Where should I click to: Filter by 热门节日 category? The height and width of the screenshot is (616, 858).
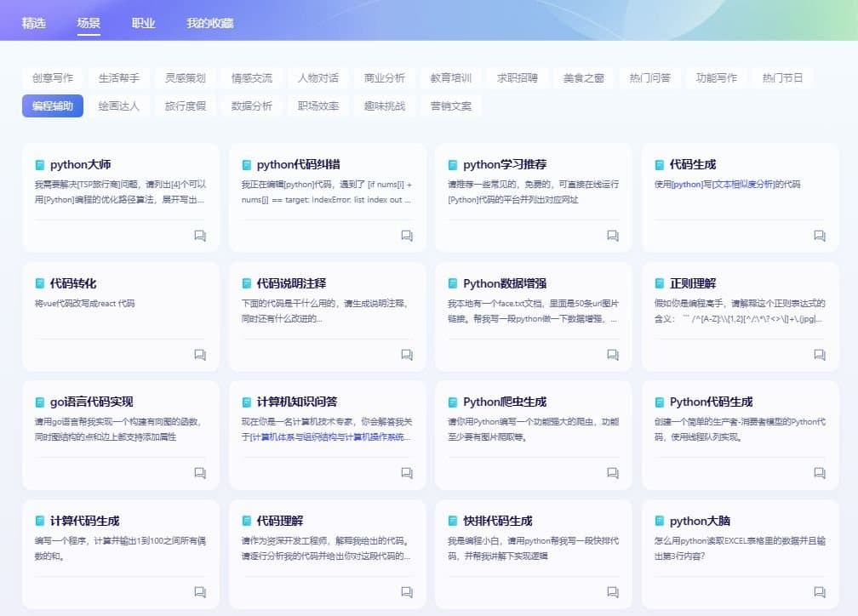782,77
